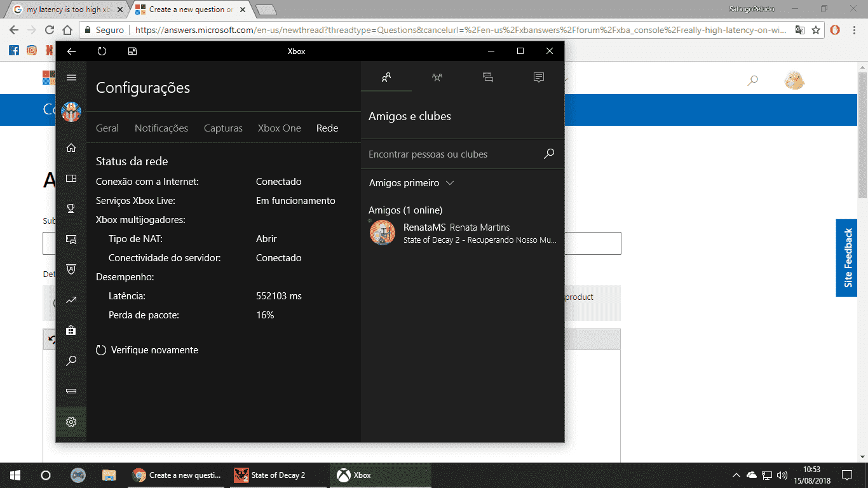The image size is (868, 488).
Task: Open the Notificações settings tab
Action: (161, 128)
